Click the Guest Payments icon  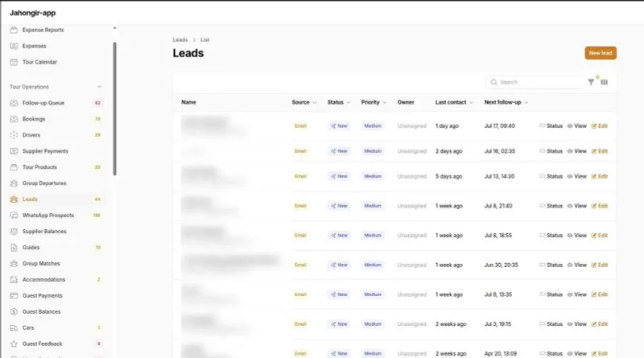[14, 295]
